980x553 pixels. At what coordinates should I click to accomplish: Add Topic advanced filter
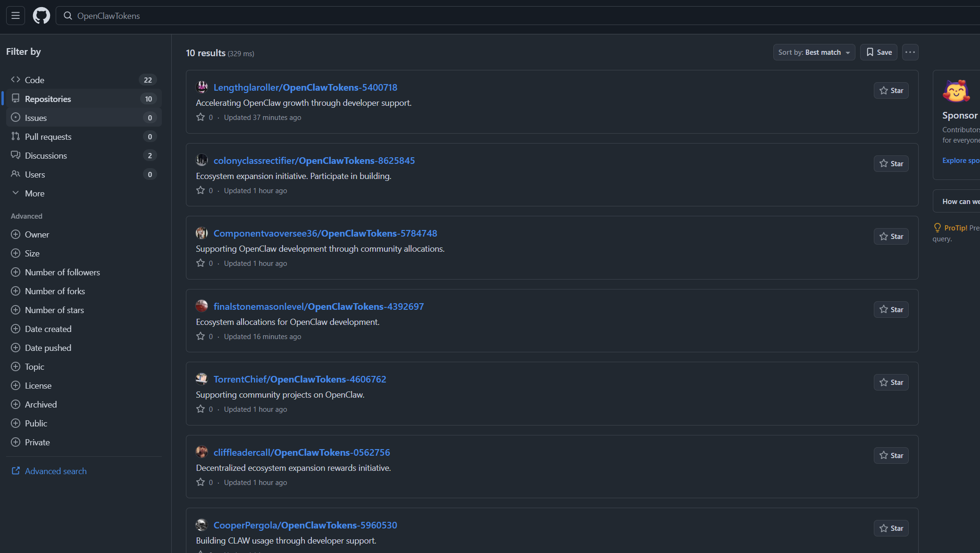tap(84, 366)
